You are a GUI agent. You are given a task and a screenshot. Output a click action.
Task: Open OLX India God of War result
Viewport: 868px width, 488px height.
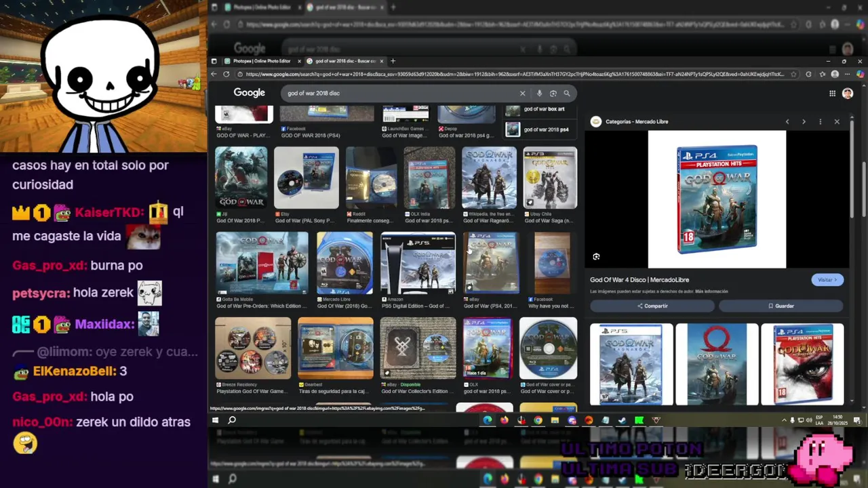tap(429, 178)
